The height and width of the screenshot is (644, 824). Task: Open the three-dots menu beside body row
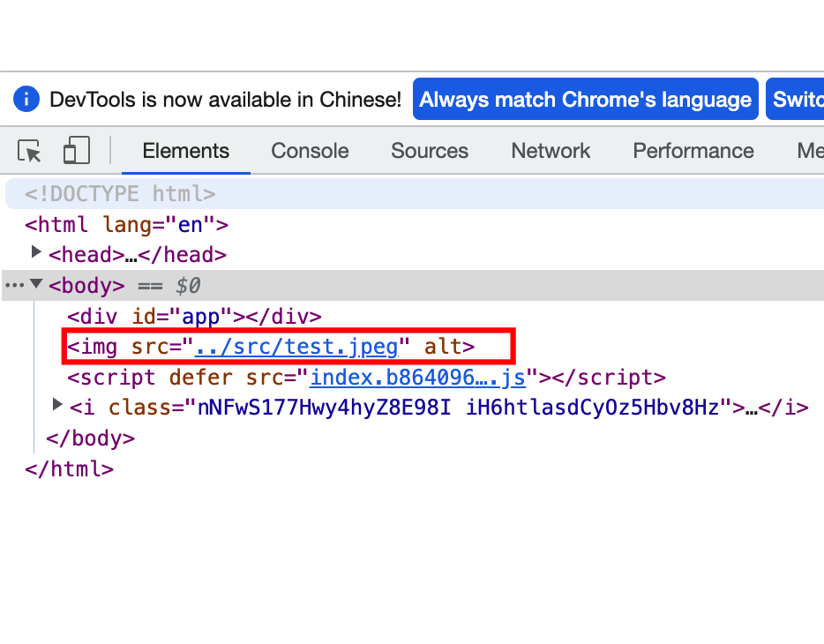tap(14, 285)
